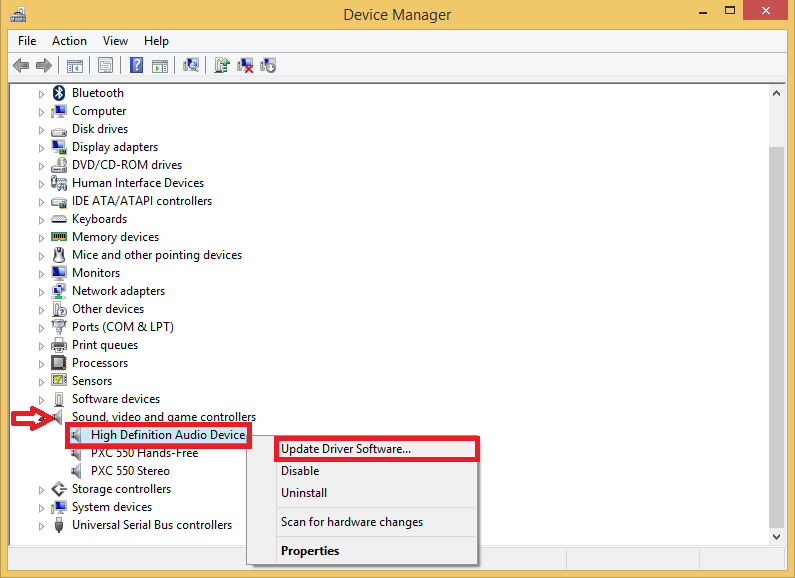Select the System devices label
This screenshot has width=795, height=578.
point(112,507)
